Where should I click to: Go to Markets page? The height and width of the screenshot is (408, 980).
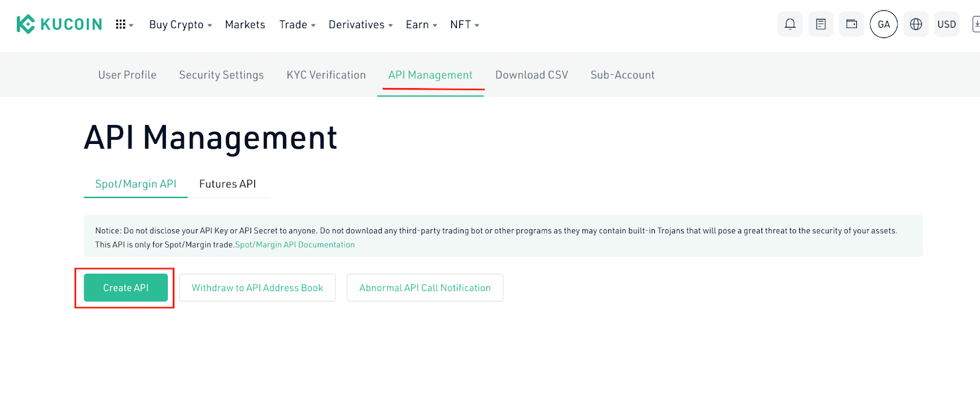click(x=245, y=25)
